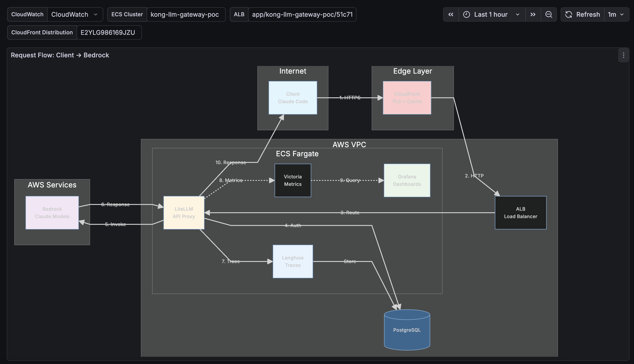The height and width of the screenshot is (364, 634).
Task: Click the AWS Services group title
Action: click(52, 185)
